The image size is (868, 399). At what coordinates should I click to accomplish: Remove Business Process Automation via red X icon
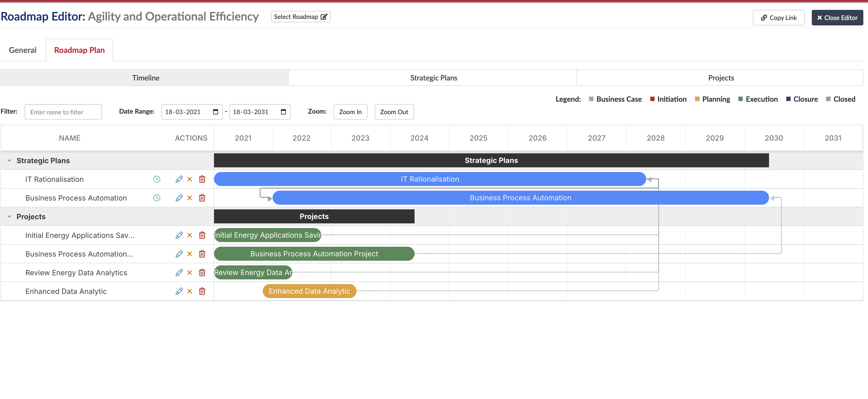(x=190, y=198)
